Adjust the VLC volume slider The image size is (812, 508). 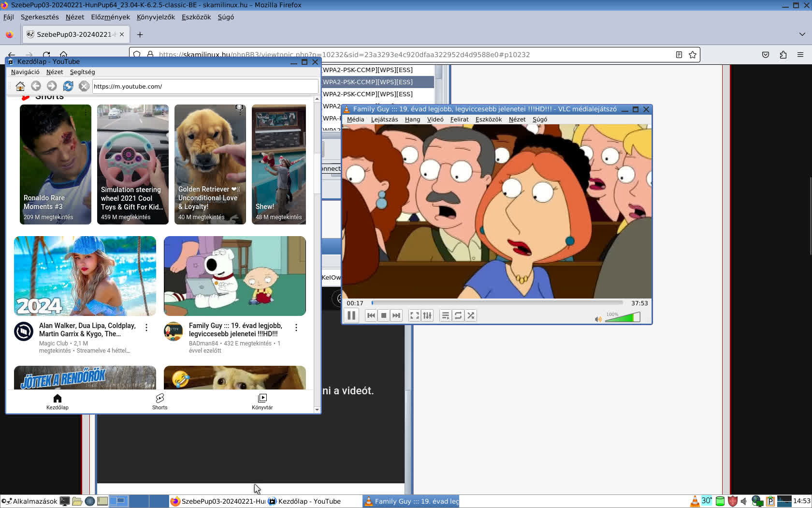click(623, 317)
